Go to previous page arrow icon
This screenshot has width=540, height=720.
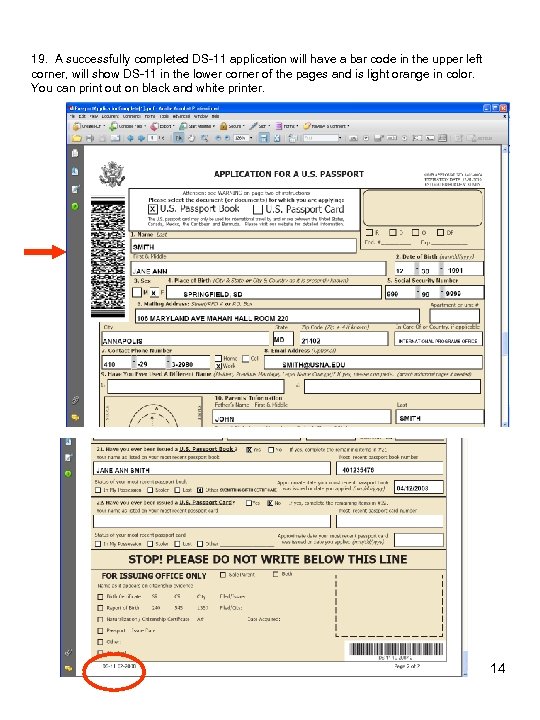[x=130, y=138]
